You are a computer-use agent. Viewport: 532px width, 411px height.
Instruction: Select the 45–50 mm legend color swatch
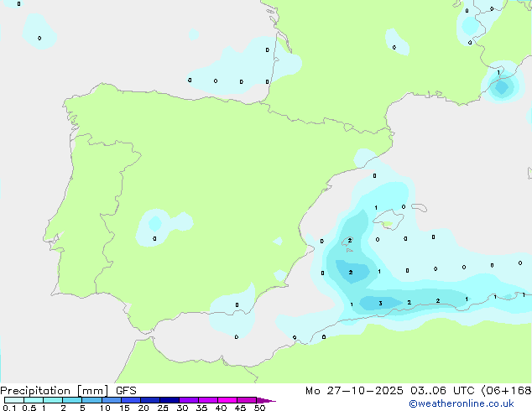pyautogui.click(x=247, y=400)
